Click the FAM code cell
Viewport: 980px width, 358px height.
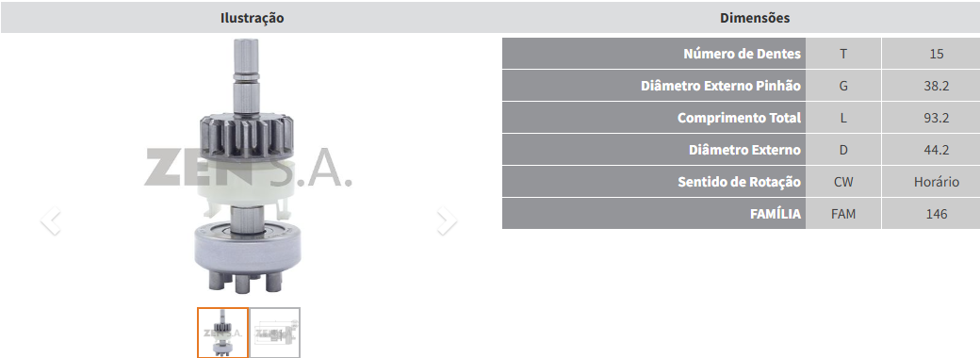843,214
